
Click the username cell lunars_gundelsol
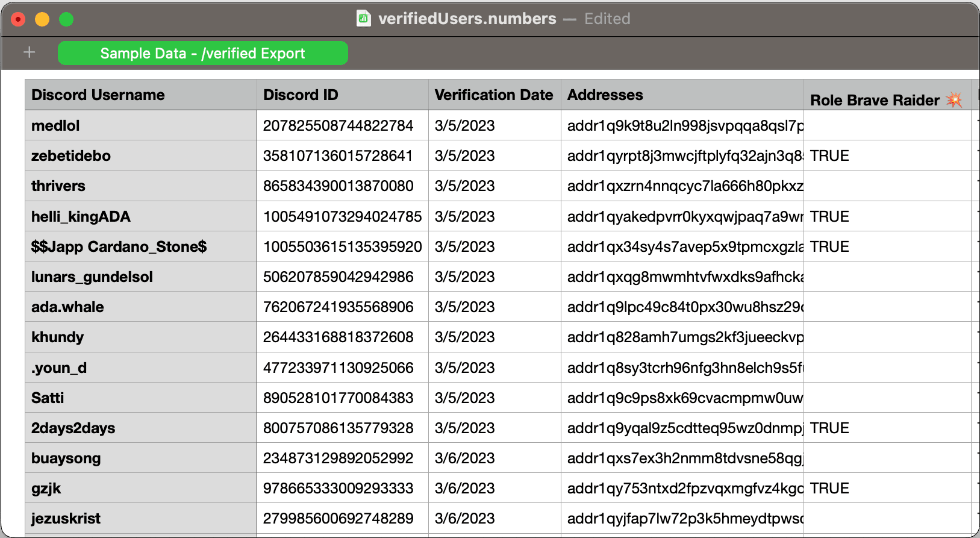click(x=141, y=277)
